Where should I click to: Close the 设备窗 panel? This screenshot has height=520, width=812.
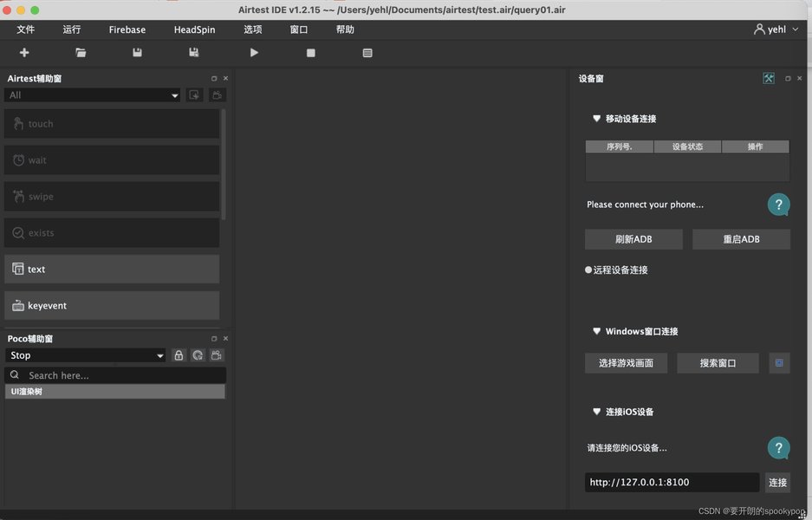tap(800, 78)
